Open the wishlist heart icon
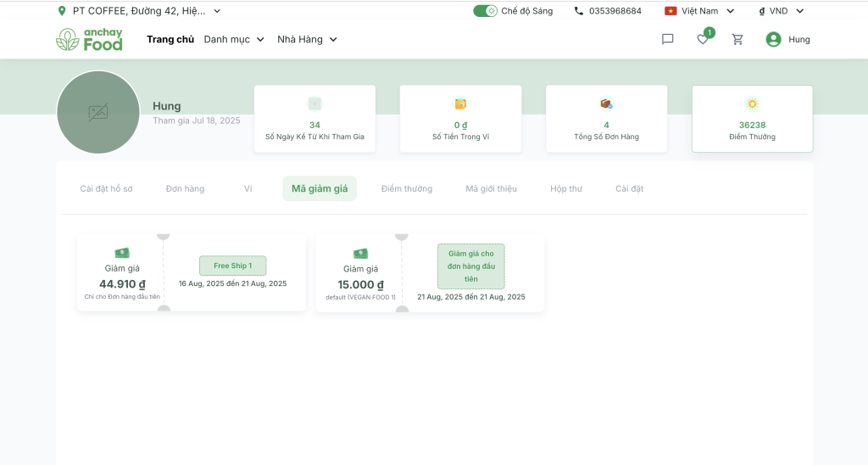 tap(703, 39)
